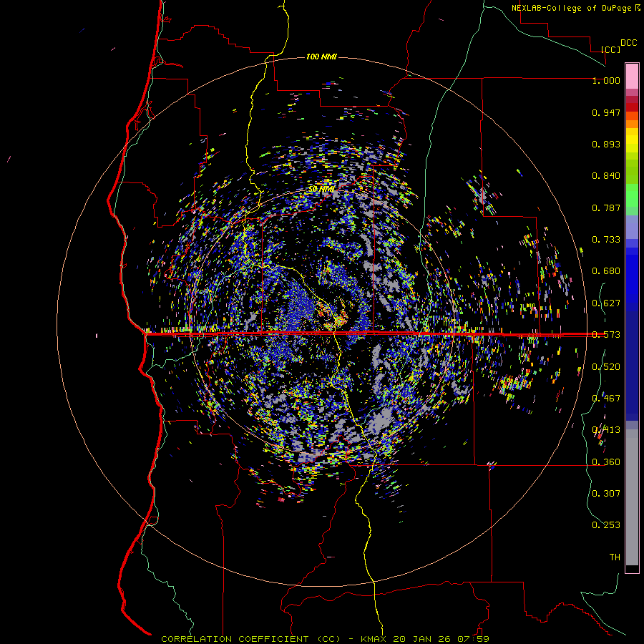644x644 pixels.
Task: Click the 0.840 legend value
Action: pyautogui.click(x=606, y=176)
